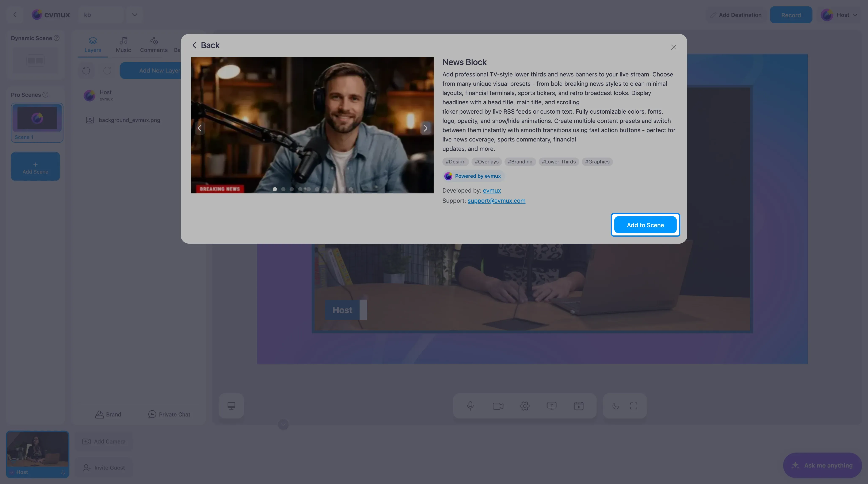Select second carousel pagination dot
The height and width of the screenshot is (484, 868).
283,189
